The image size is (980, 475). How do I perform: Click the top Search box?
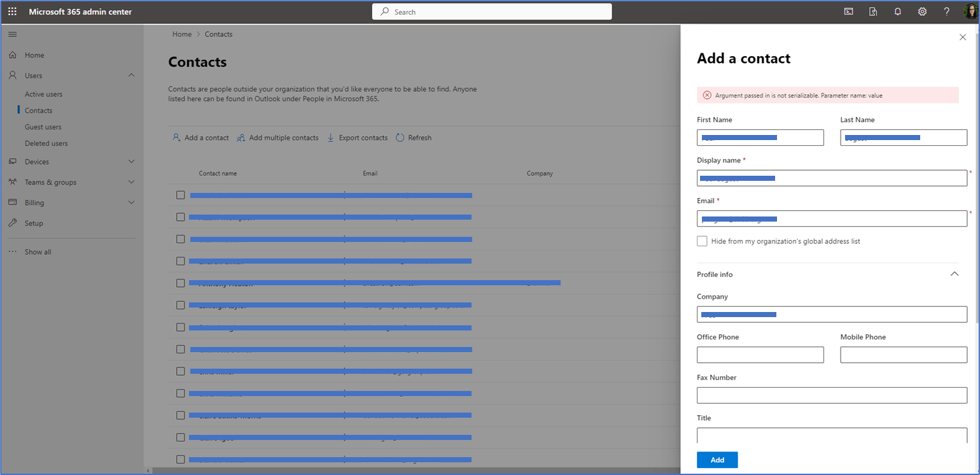pos(492,11)
